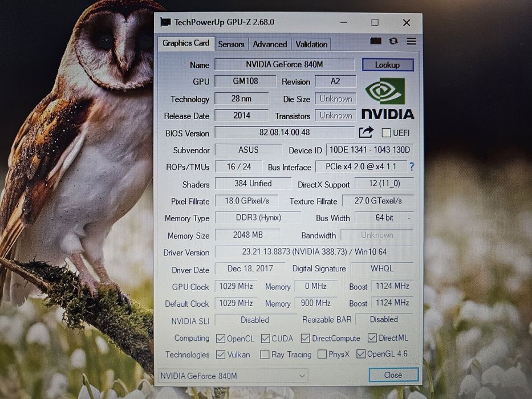
Task: Click Device ID 10DE 1341 - 1043 130D
Action: point(370,150)
